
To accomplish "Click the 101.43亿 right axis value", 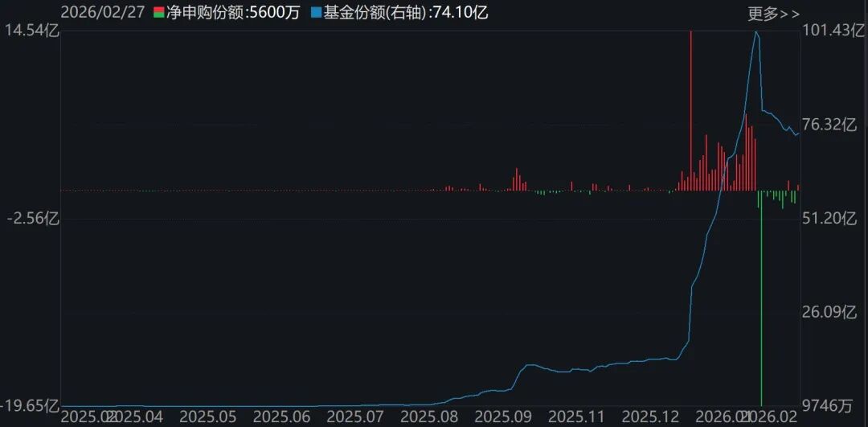I will tap(833, 31).
